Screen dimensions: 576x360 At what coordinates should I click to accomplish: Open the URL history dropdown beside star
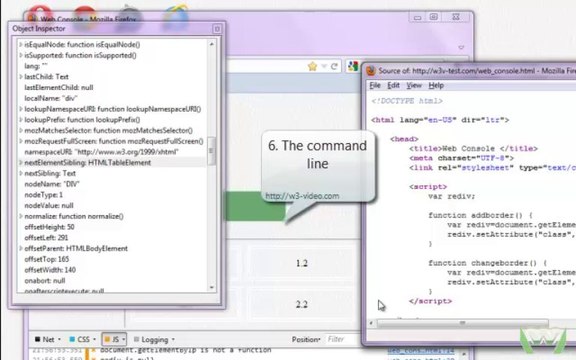point(324,66)
